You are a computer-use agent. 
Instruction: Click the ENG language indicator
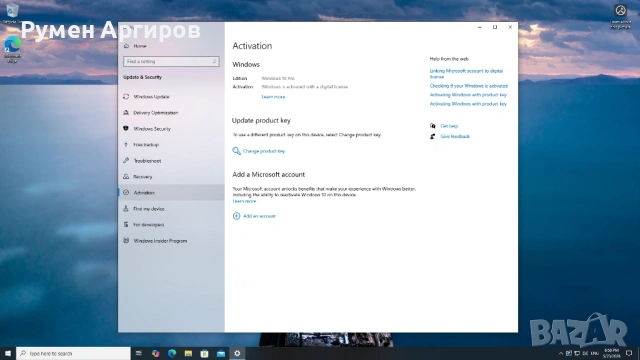pos(595,353)
